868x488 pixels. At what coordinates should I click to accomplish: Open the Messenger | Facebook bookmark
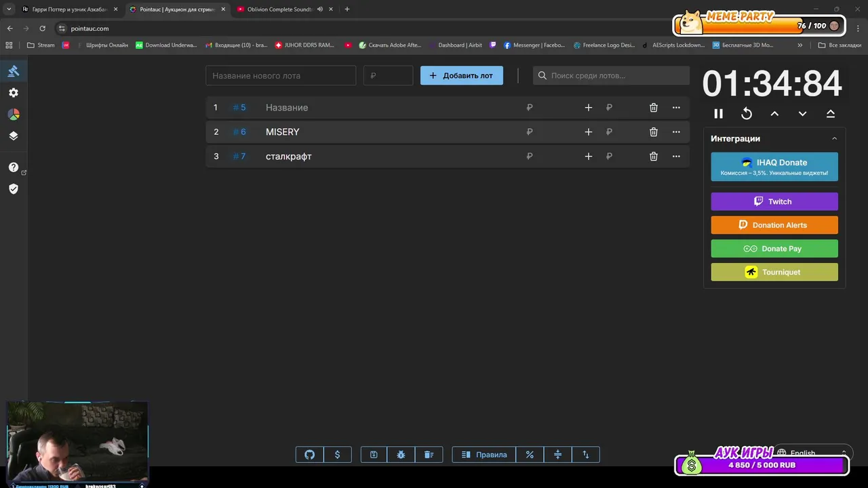pos(534,45)
